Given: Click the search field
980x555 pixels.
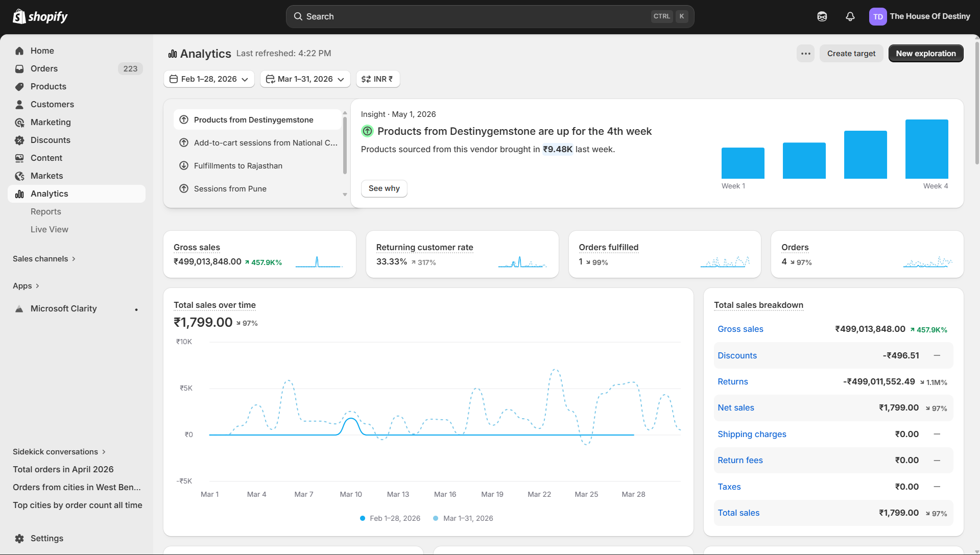Looking at the screenshot, I should (x=490, y=16).
